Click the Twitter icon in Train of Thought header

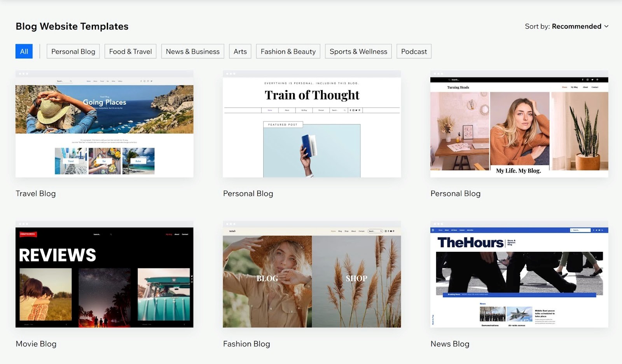[356, 110]
